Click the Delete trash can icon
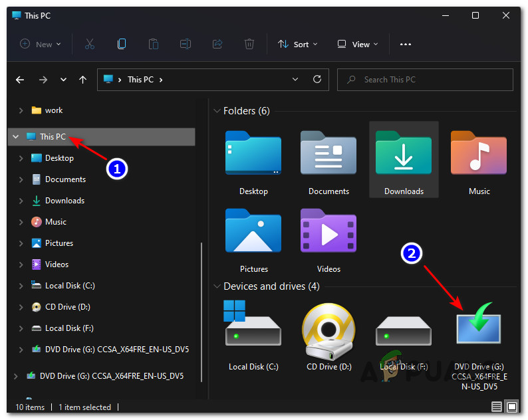 coord(249,45)
